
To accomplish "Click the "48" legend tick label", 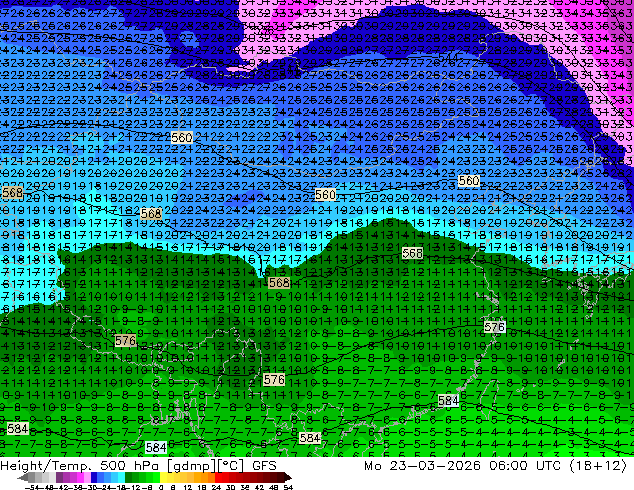I will pos(274,488).
